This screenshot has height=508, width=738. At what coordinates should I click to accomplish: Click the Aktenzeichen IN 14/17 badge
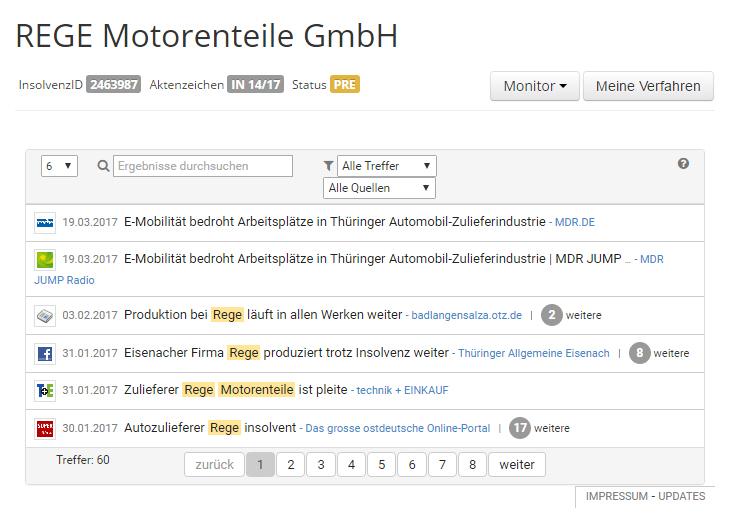(x=256, y=84)
